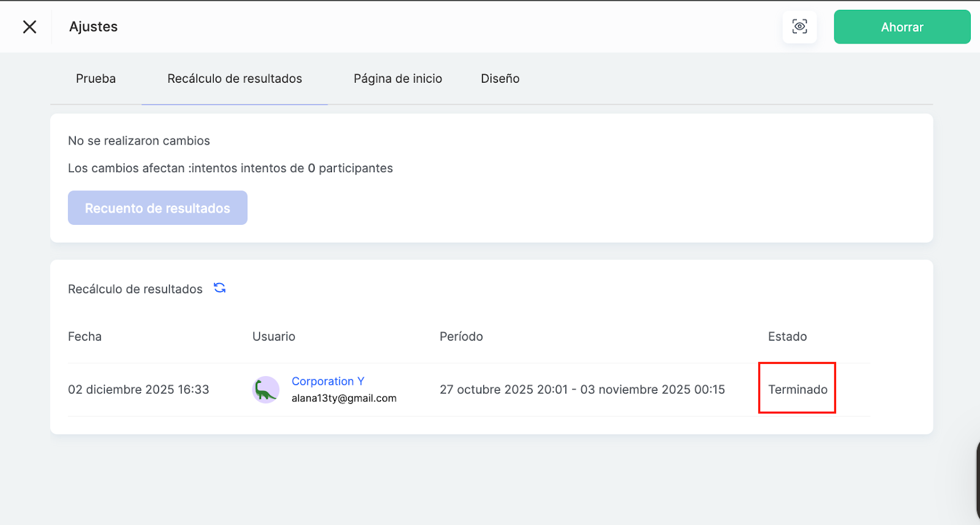Close the Ajustes settings panel
Viewport: 980px width, 525px height.
pyautogui.click(x=29, y=27)
